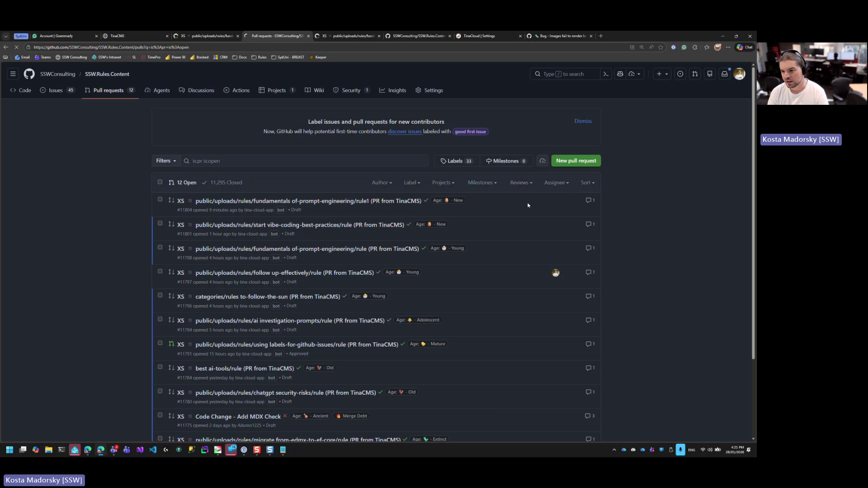
Task: Open the notifications inbox
Action: click(725, 74)
